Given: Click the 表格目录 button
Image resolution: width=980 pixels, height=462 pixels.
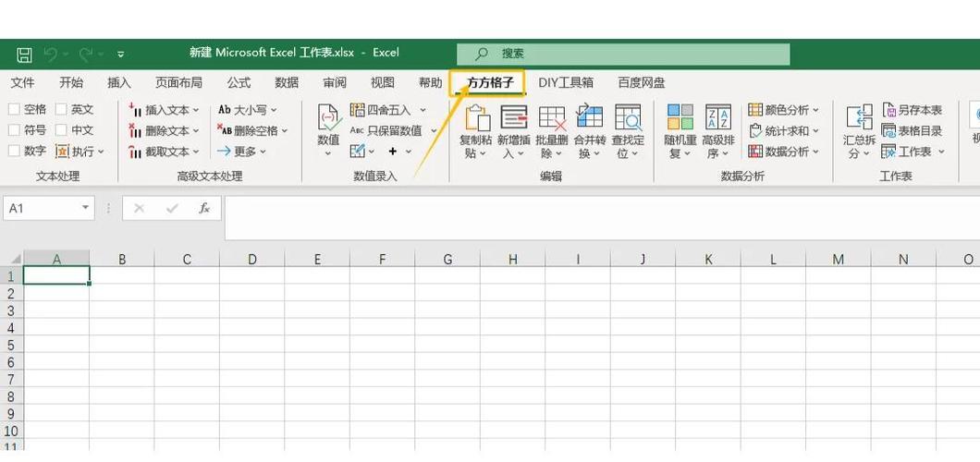Looking at the screenshot, I should pos(912,130).
